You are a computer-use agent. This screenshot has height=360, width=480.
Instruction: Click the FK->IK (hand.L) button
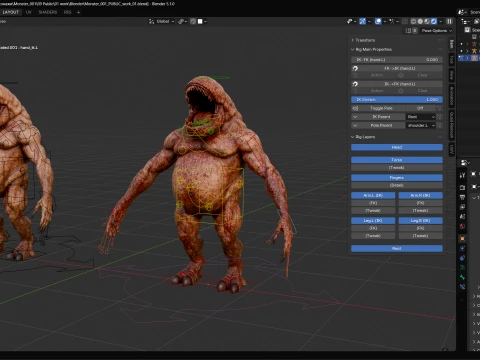click(x=400, y=68)
